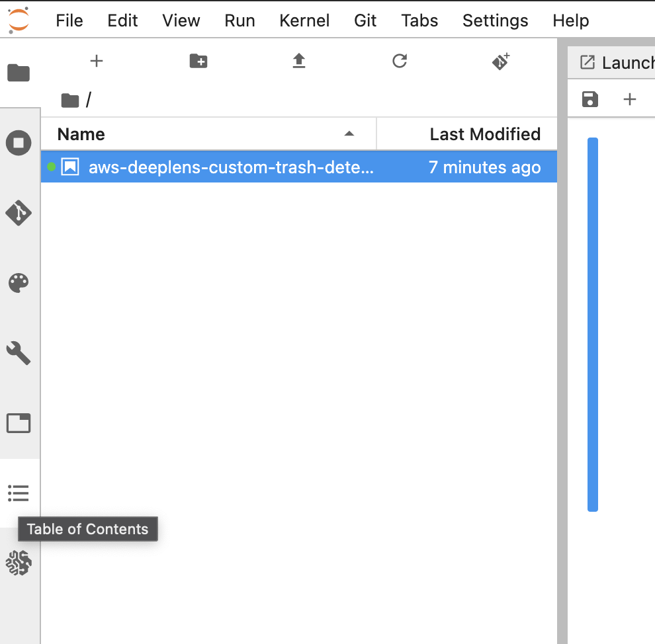Viewport: 655px width, 644px height.
Task: Open the wrench tools sidebar panel
Action: [x=19, y=353]
